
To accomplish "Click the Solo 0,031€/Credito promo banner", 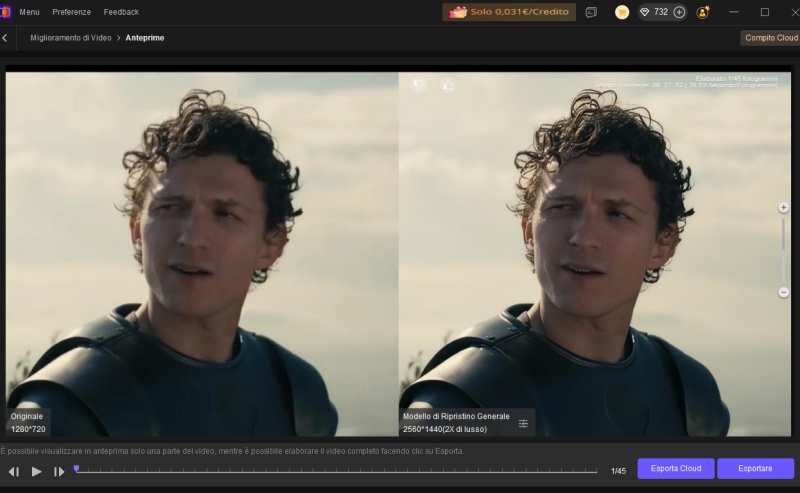I will click(509, 12).
